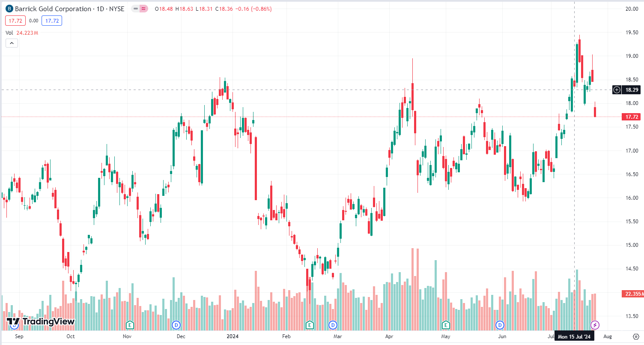Image resolution: width=644 pixels, height=345 pixels.
Task: Click the plus button beside 18.29
Action: tap(617, 90)
